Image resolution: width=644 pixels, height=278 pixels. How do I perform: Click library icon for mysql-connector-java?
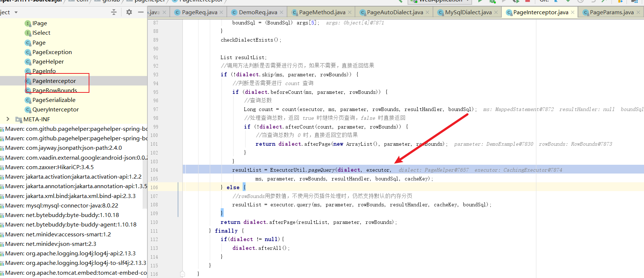[x=2, y=206]
